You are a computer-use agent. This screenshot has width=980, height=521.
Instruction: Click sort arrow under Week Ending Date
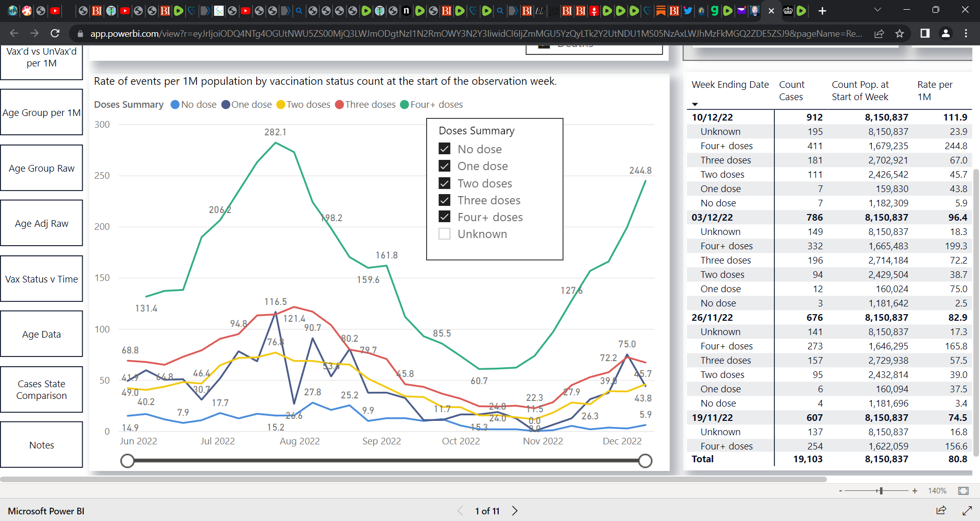695,105
